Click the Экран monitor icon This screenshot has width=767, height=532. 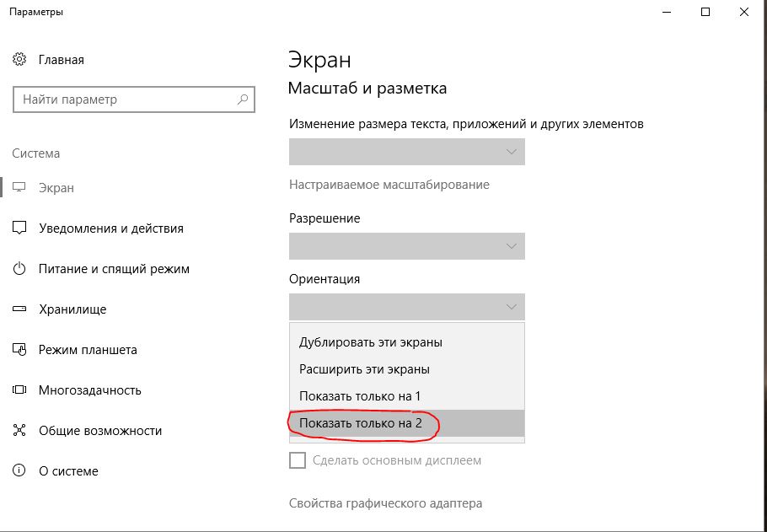tap(20, 188)
